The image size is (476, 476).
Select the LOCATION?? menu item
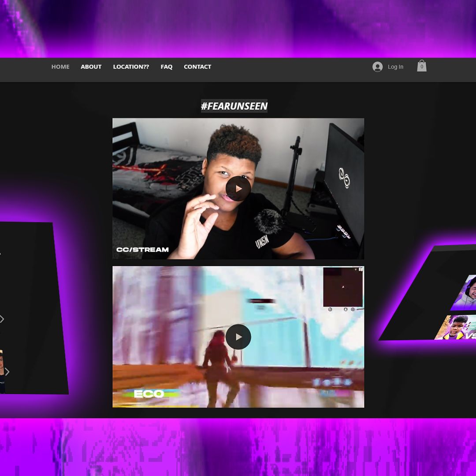[x=131, y=67]
